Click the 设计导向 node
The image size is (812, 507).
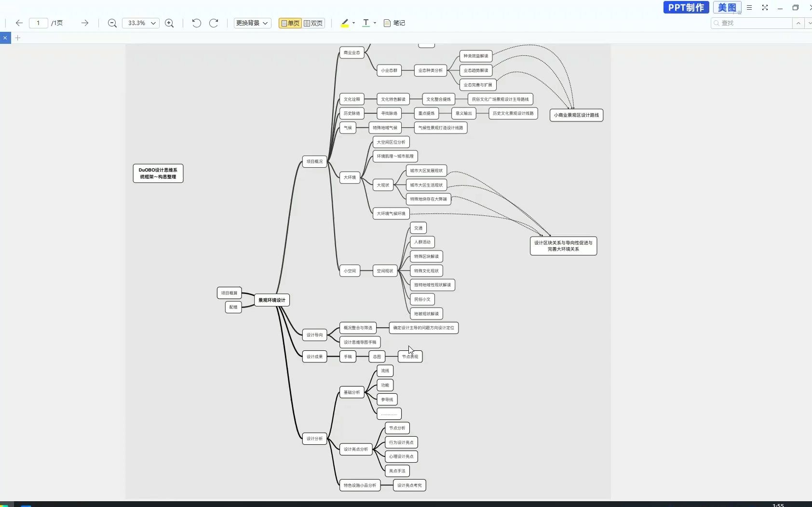click(x=315, y=335)
